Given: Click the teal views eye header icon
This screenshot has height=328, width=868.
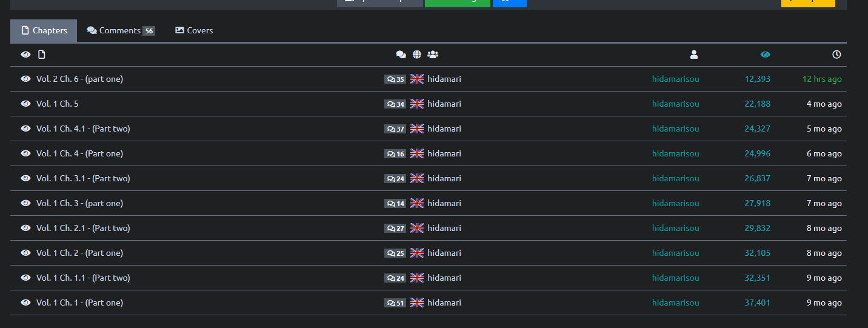Looking at the screenshot, I should (x=766, y=55).
